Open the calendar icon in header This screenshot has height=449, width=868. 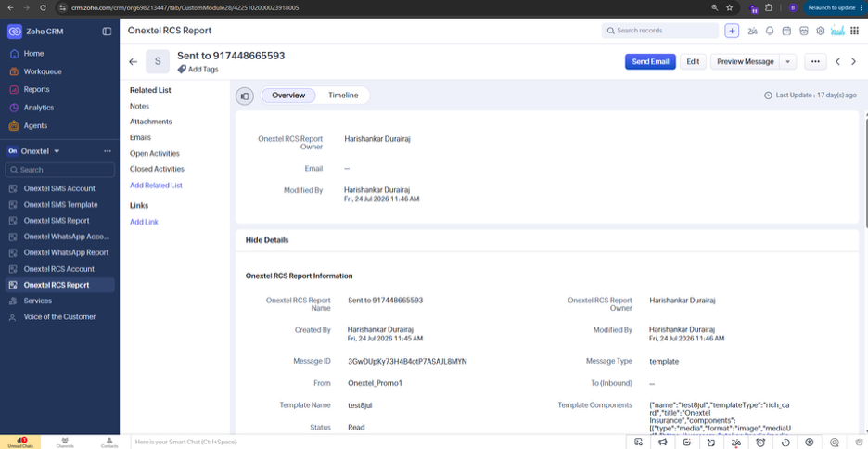tap(786, 31)
